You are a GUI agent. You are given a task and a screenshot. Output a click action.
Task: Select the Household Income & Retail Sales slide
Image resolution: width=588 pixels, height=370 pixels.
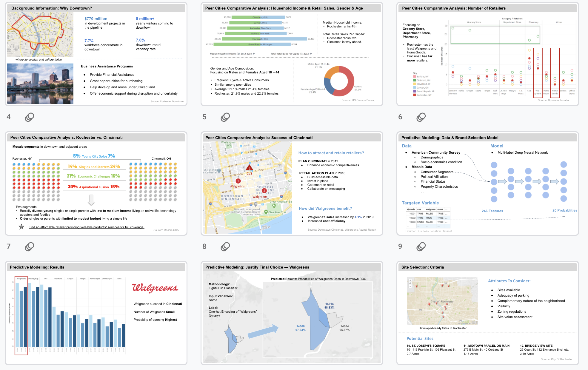pos(292,54)
